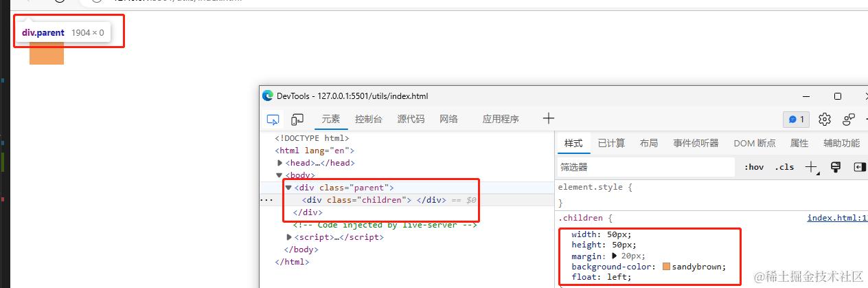Viewport: 868px width, 288px height.
Task: Expand the script element node
Action: 289,237
